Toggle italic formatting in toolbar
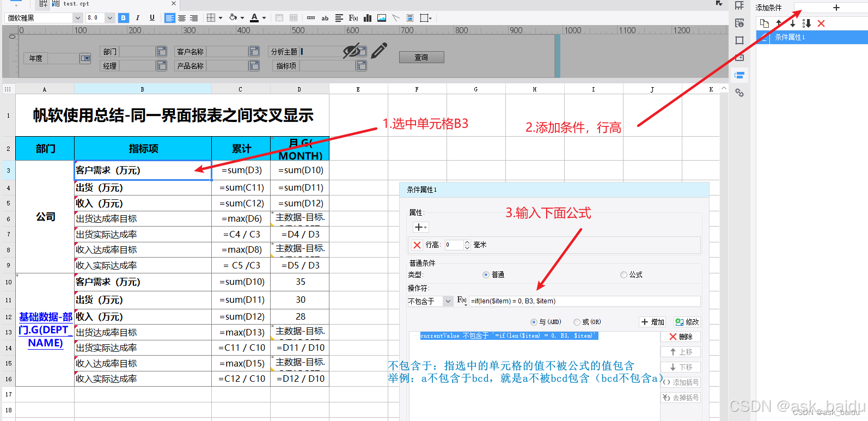 pyautogui.click(x=138, y=18)
